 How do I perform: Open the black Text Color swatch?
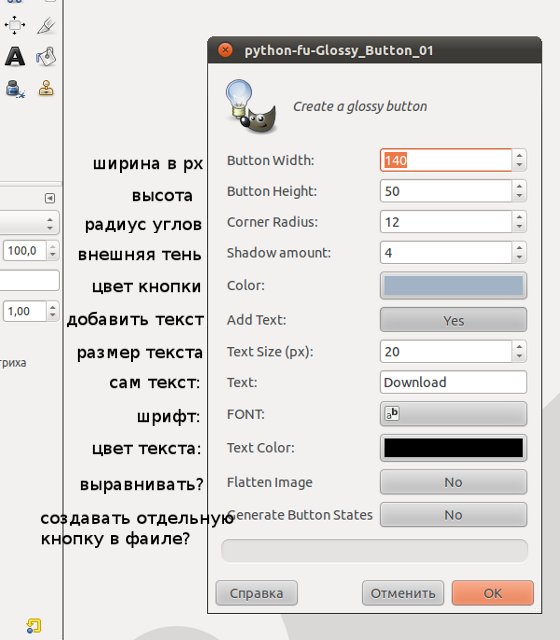click(453, 448)
